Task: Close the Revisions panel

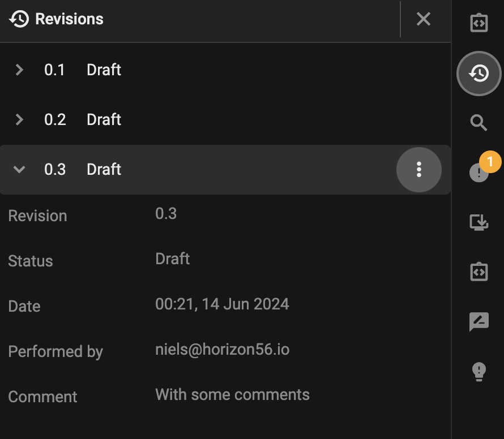Action: click(x=424, y=19)
